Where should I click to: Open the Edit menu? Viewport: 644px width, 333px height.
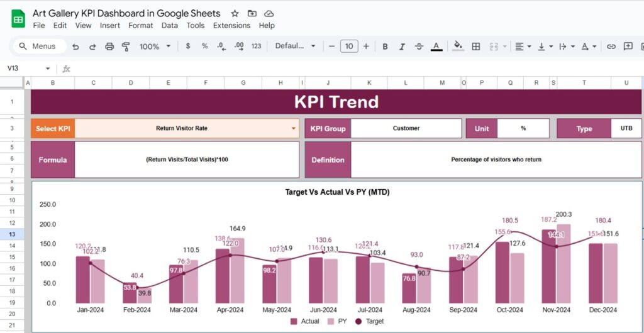(60, 25)
